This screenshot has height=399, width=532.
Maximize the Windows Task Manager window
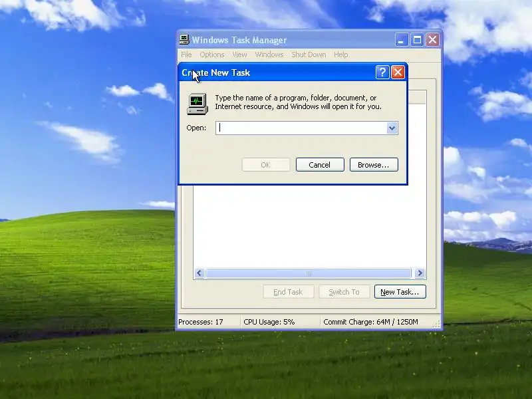[x=417, y=40]
